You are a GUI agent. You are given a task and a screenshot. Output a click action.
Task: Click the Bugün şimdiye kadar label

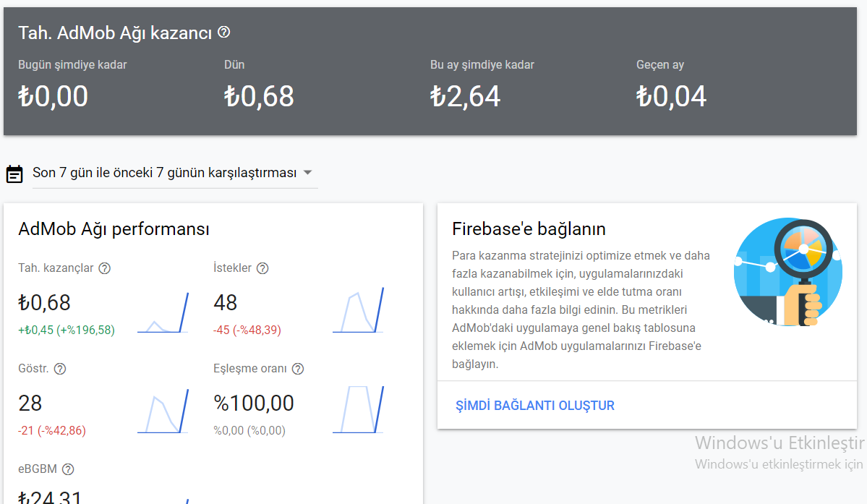[72, 64]
